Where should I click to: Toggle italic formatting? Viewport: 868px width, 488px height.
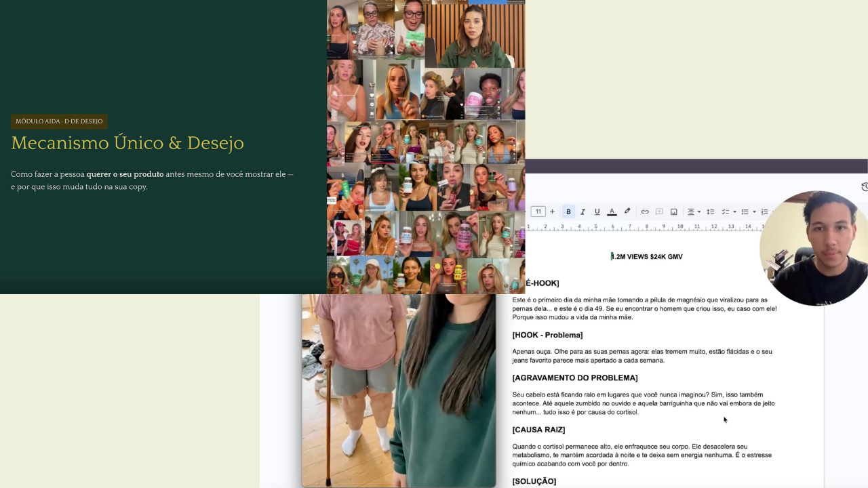coord(583,211)
